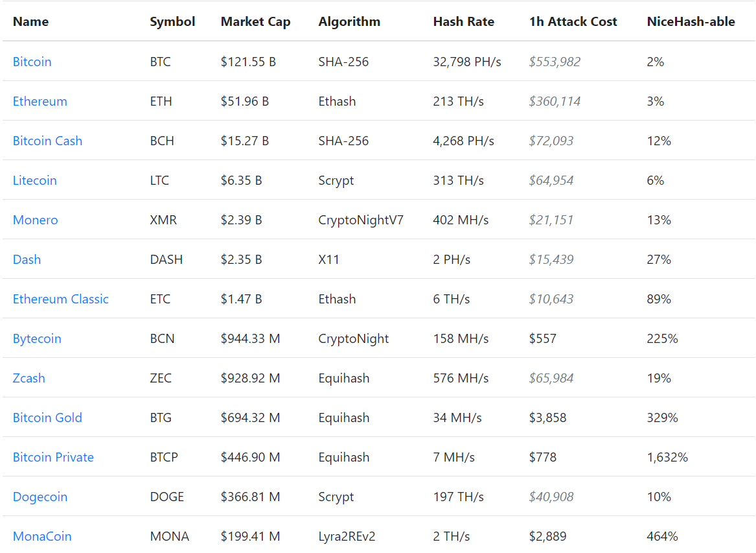Click the MonaCoin link
Screen dimensions: 756x553
42,536
